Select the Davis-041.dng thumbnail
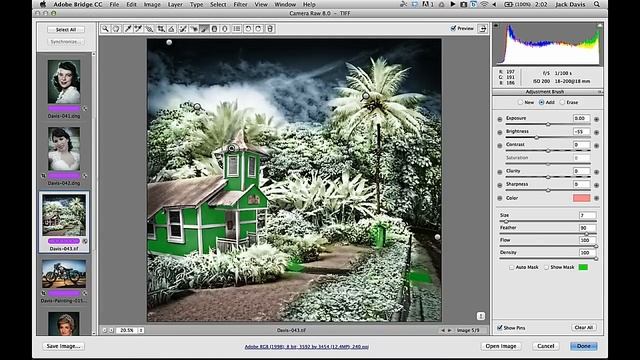This screenshot has width=640, height=360. [64, 82]
